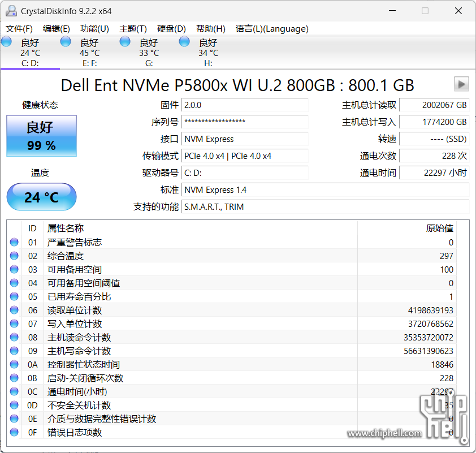The width and height of the screenshot is (476, 453).
Task: Click the status dot for attribute 03 可用备用空间
Action: point(14,269)
